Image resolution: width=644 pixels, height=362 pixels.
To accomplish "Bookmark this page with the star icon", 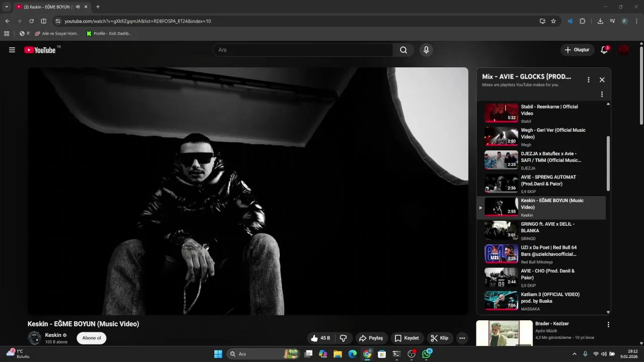I will coord(553,21).
